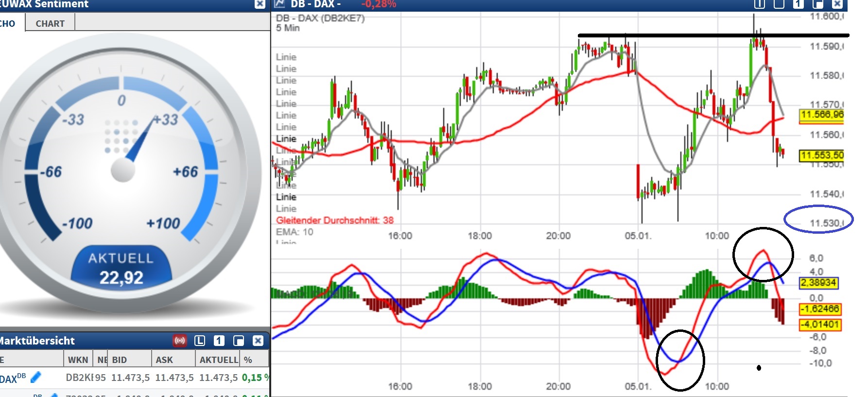868x397 pixels.
Task: Click the window-resize icon in DAX chart header
Action: click(818, 4)
